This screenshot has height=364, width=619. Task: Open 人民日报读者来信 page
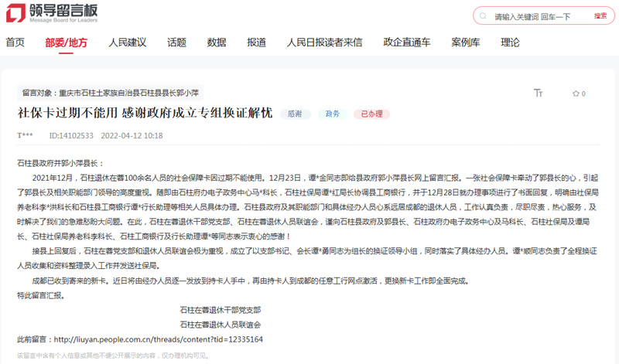click(x=323, y=43)
